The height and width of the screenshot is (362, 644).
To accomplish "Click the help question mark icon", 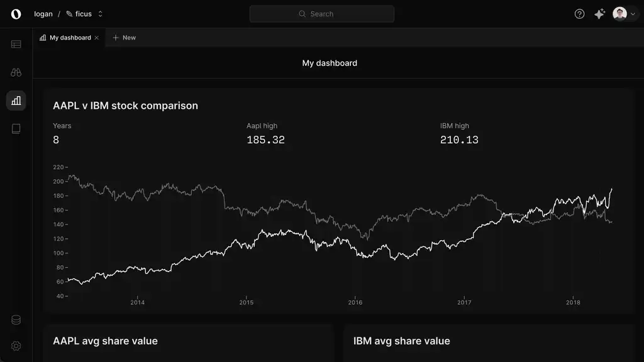I will tap(579, 13).
